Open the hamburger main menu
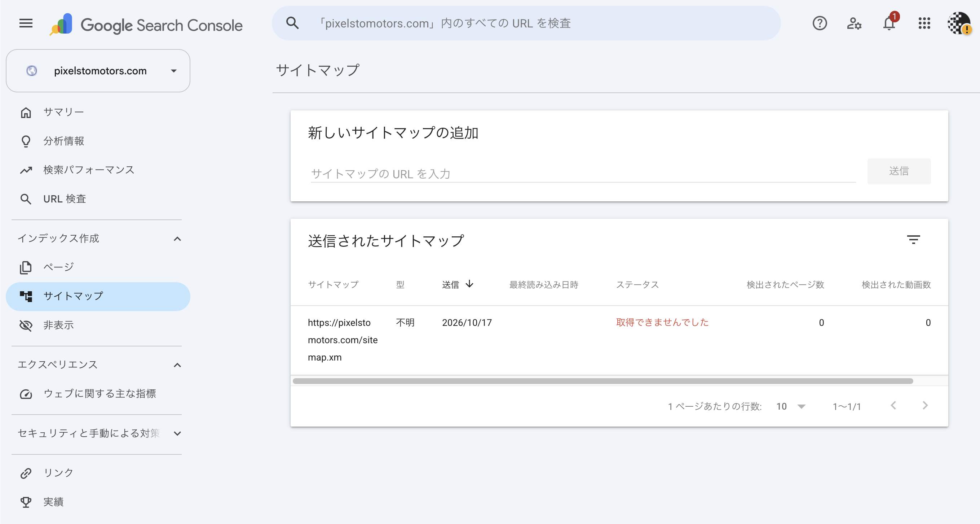Viewport: 980px width, 524px height. tap(26, 23)
